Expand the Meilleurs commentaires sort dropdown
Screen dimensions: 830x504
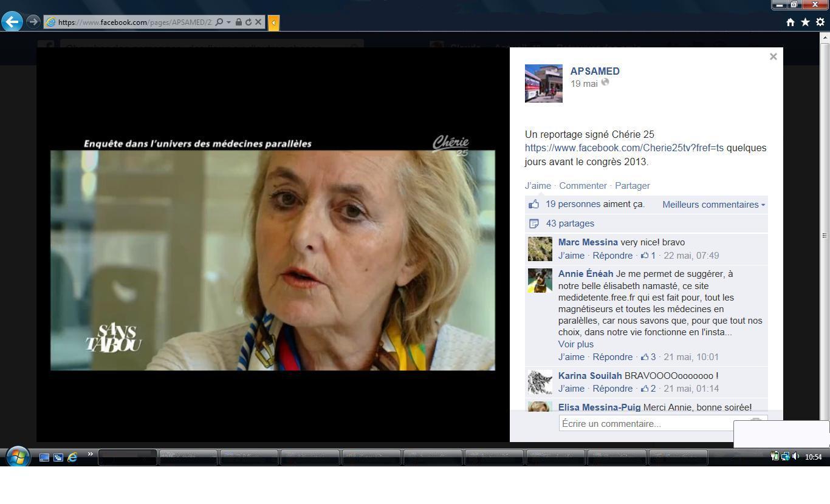(713, 205)
